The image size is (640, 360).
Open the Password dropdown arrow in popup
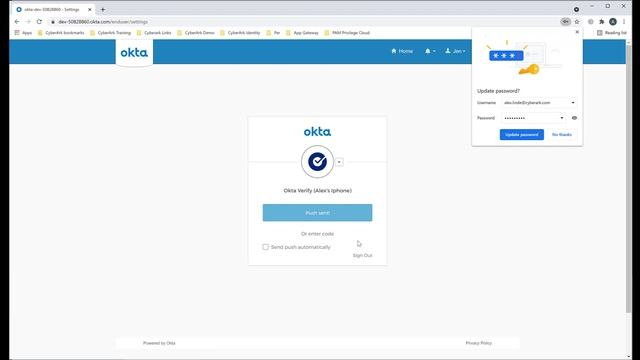click(x=562, y=118)
